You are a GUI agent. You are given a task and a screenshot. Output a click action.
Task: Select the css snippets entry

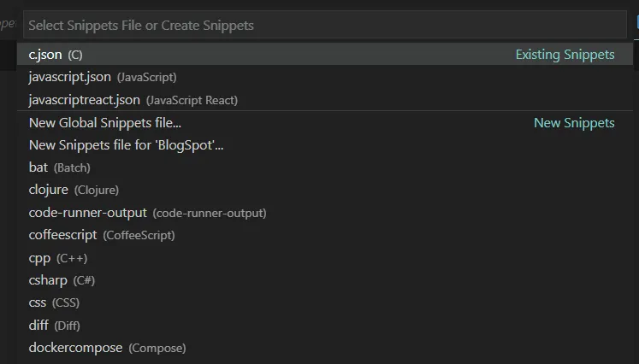coord(38,302)
